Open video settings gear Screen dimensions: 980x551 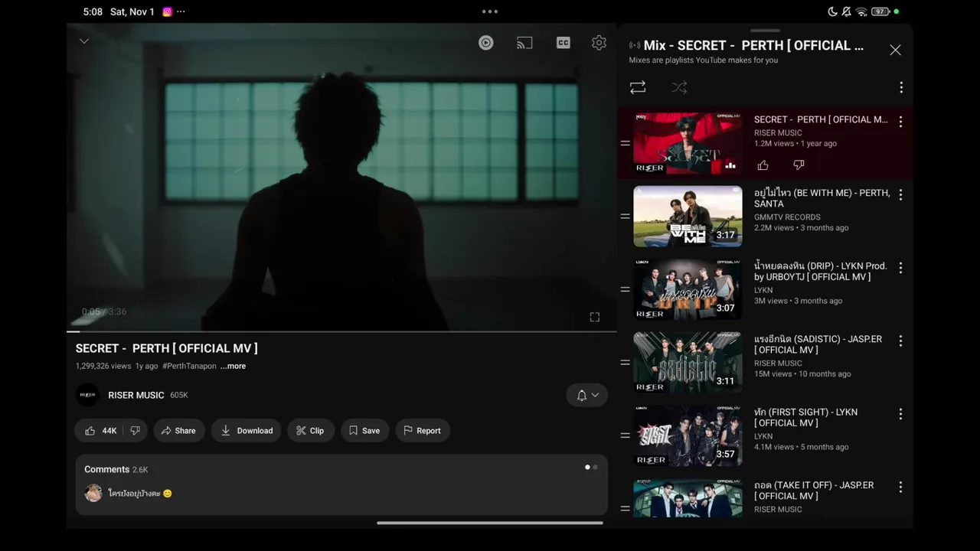(599, 43)
